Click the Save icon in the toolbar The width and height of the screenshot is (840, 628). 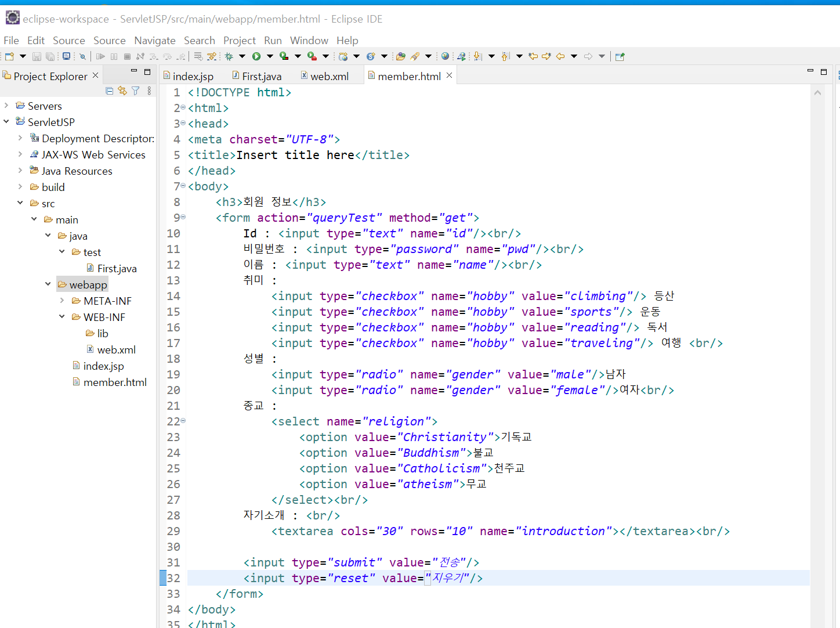click(37, 56)
